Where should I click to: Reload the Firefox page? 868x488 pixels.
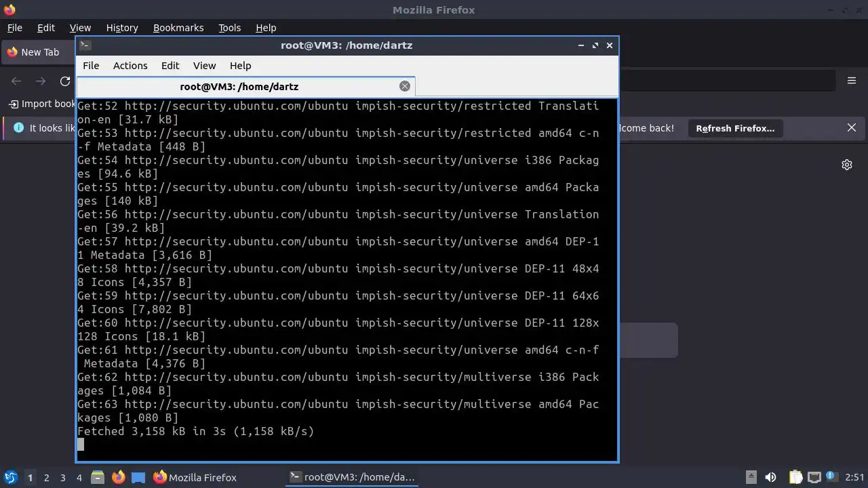pos(65,81)
